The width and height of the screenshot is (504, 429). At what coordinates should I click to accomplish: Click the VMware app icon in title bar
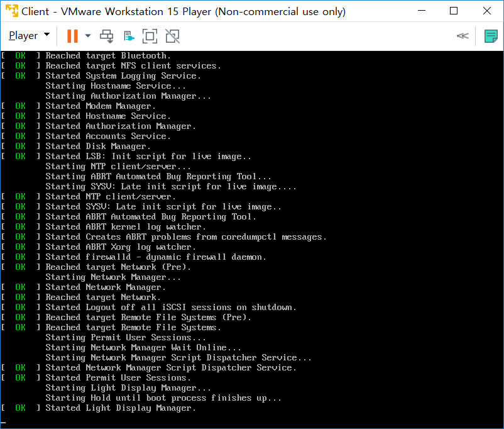point(12,11)
